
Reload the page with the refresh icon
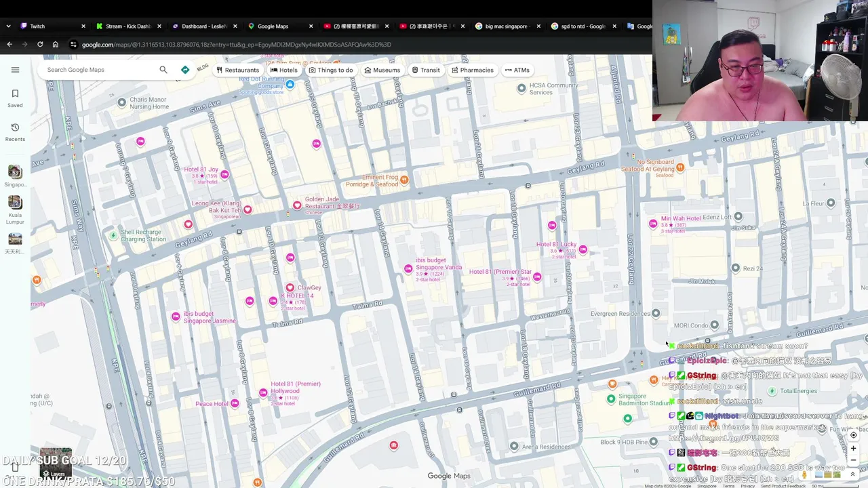[x=40, y=45]
